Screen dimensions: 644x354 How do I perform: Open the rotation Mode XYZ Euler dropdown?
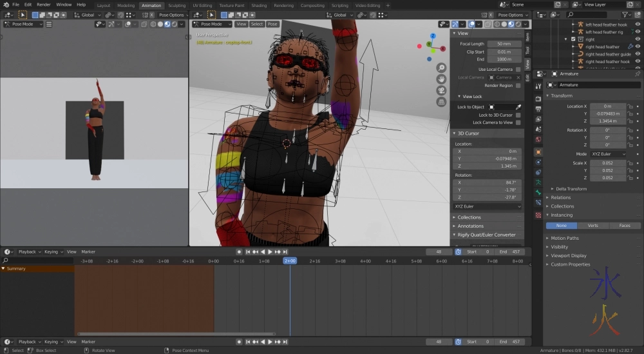(x=609, y=154)
